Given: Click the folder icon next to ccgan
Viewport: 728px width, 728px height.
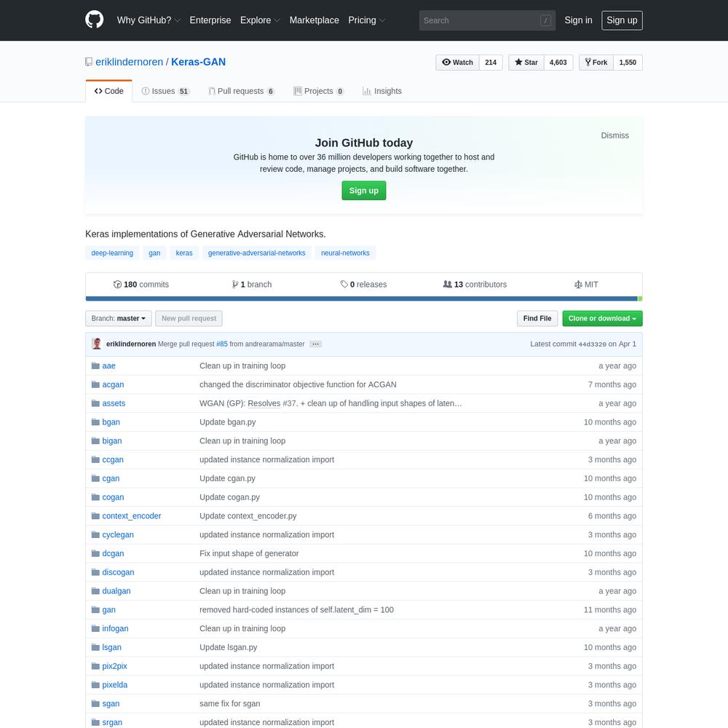Looking at the screenshot, I should click(x=95, y=459).
